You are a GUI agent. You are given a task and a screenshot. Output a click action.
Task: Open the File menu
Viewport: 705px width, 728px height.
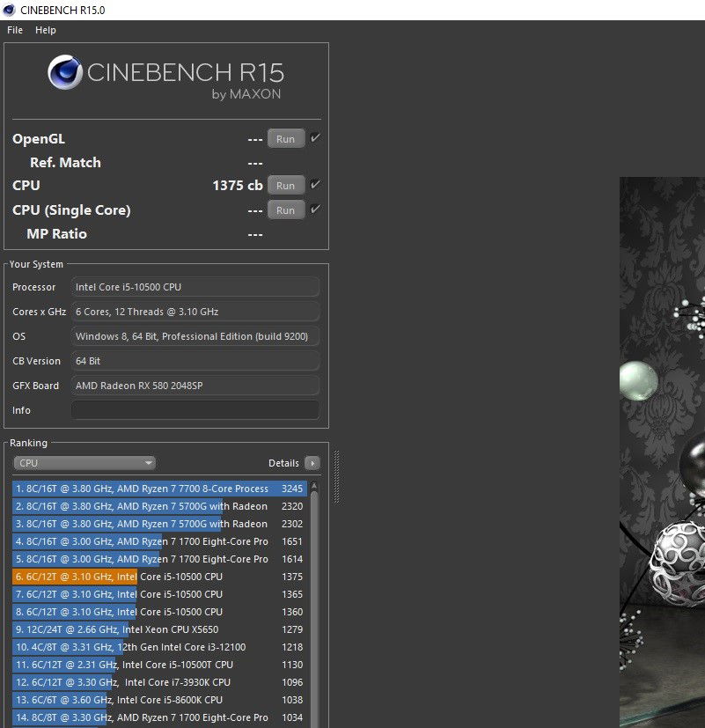point(15,30)
